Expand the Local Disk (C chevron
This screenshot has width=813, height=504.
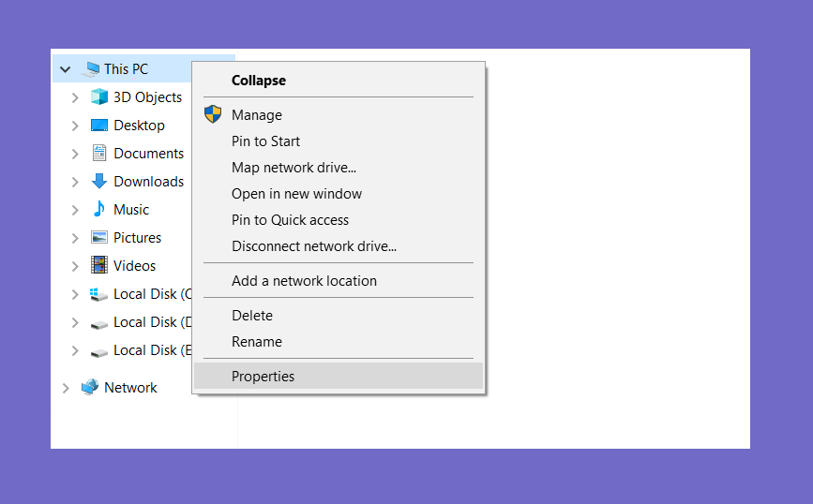pos(75,294)
